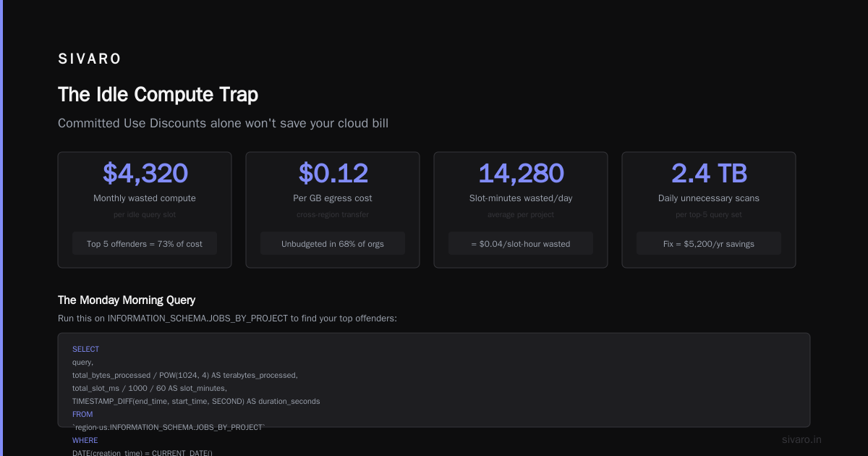Open the $4,320 monthly wasted compute card
This screenshot has width=868, height=456.
145,210
